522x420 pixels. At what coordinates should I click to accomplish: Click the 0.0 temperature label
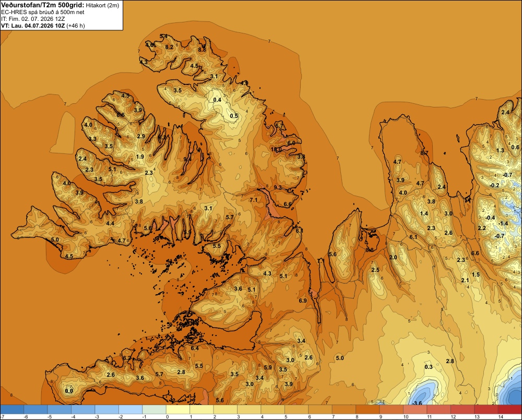tap(69, 391)
